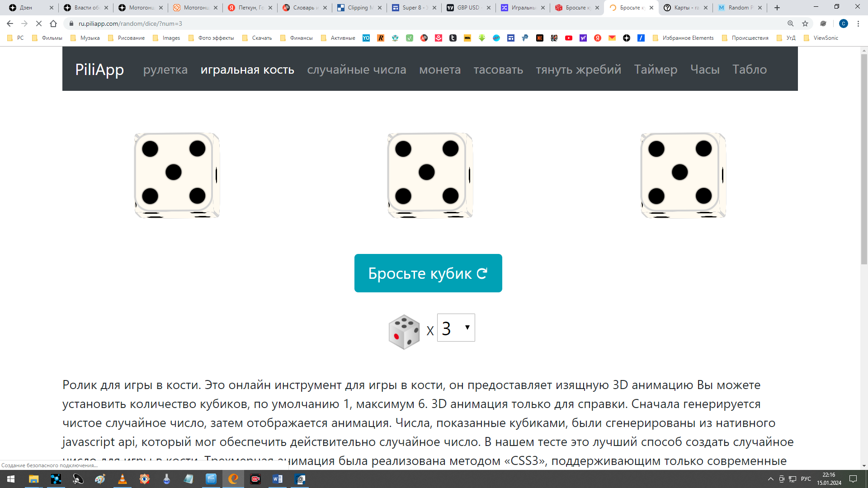Click the first dice showing five
868x488 pixels.
[x=177, y=175]
